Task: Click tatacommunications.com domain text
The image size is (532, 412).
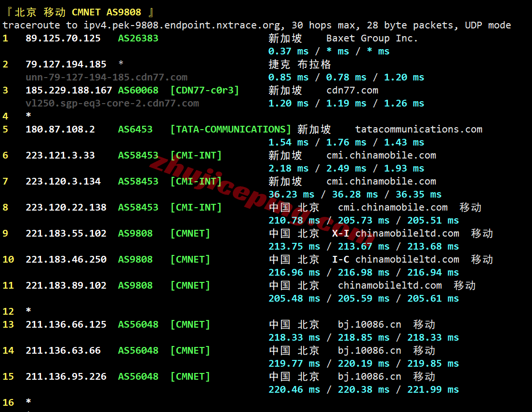Action: point(419,129)
